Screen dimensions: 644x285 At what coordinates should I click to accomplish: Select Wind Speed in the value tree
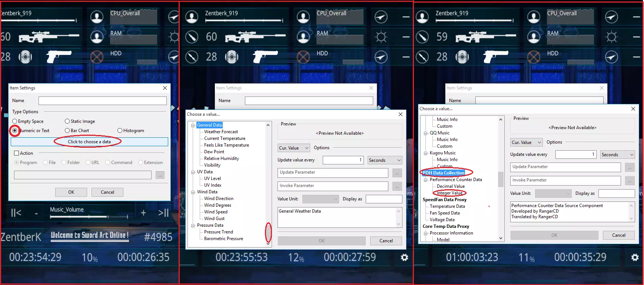(216, 212)
